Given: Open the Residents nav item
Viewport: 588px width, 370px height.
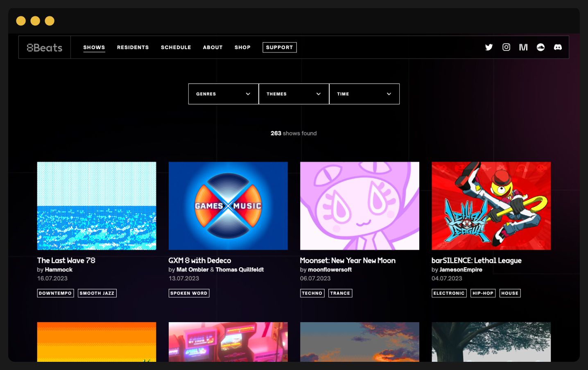Looking at the screenshot, I should pyautogui.click(x=133, y=47).
